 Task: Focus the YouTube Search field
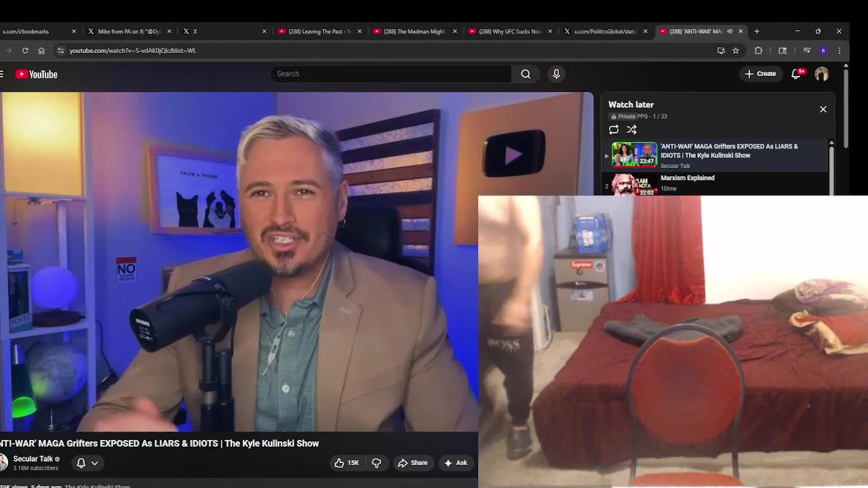(391, 74)
